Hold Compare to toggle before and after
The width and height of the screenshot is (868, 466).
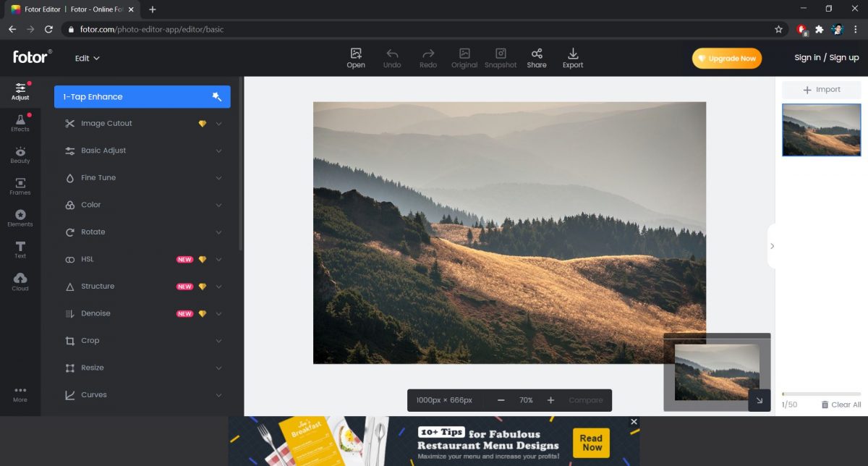[585, 399]
